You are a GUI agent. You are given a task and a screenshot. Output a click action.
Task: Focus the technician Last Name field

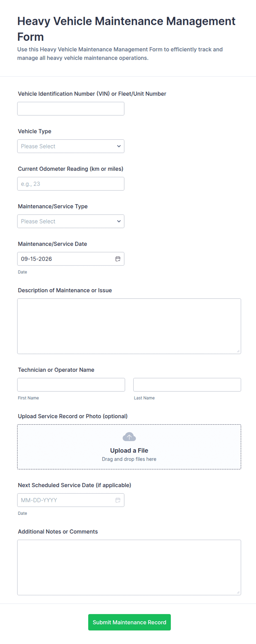point(187,385)
